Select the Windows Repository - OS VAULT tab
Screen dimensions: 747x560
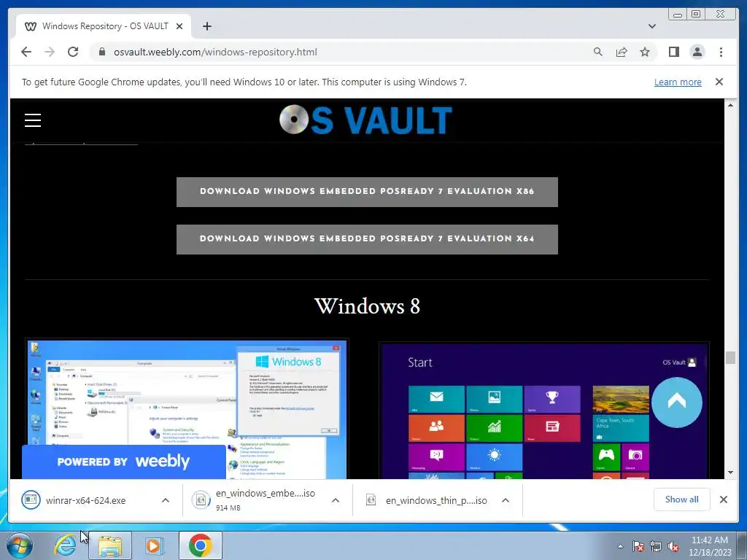coord(105,26)
